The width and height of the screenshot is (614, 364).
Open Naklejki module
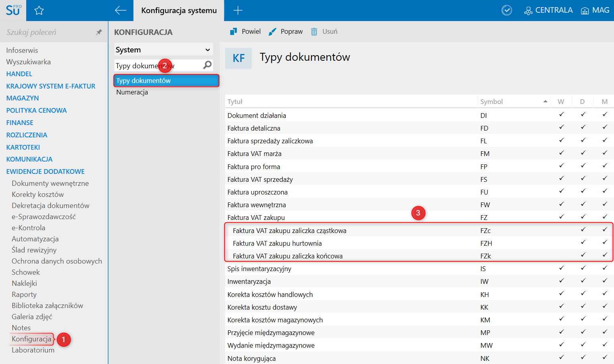24,283
